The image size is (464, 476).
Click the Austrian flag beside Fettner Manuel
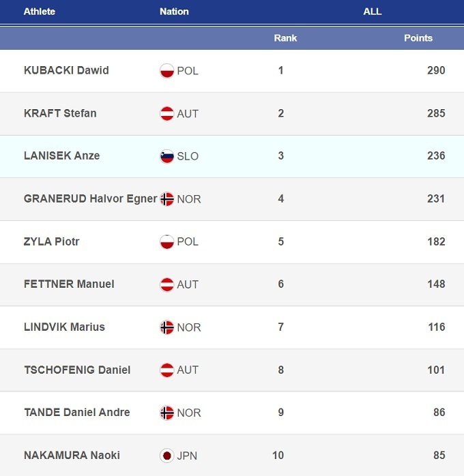click(x=167, y=284)
